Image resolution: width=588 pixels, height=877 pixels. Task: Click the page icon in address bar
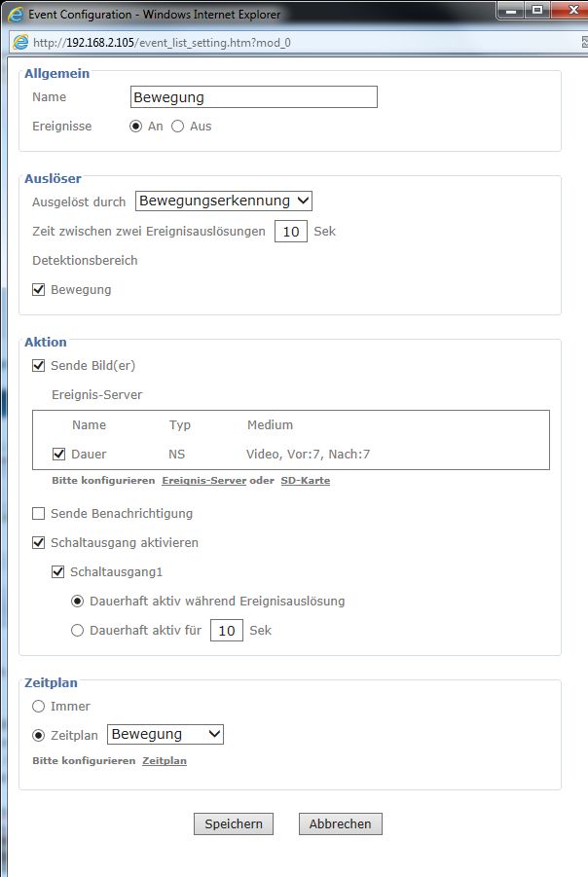pos(19,43)
